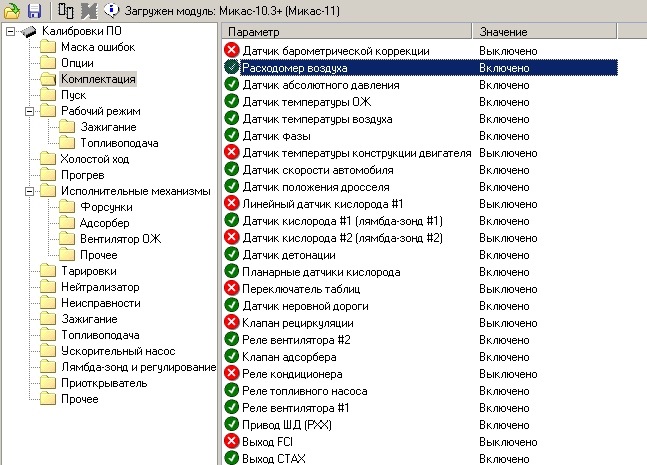Image resolution: width=647 pixels, height=465 pixels.
Task: Click green check icon for Клапан адсорбера
Action: tap(231, 356)
